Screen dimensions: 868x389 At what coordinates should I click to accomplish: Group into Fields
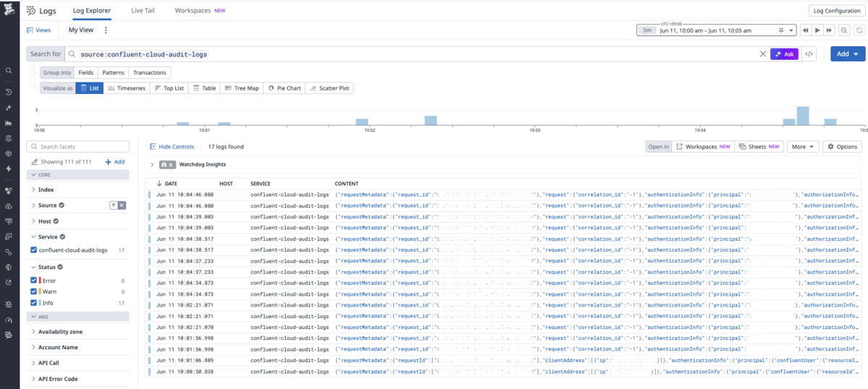click(x=85, y=73)
